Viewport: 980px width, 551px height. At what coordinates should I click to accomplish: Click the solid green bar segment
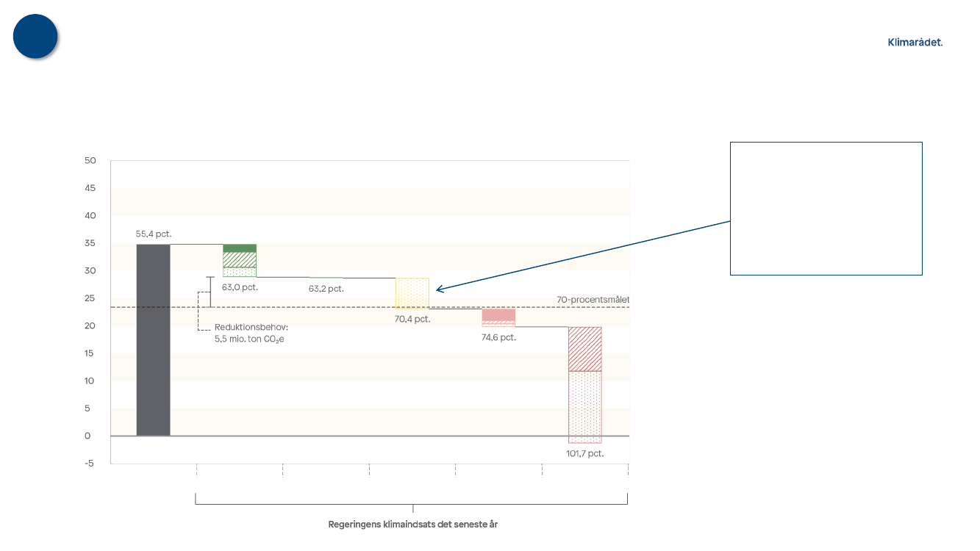[x=240, y=248]
